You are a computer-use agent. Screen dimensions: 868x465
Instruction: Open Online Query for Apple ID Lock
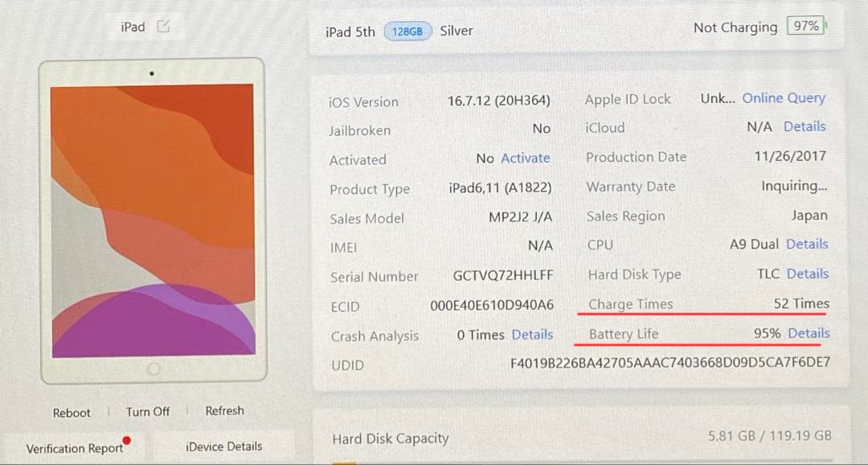coord(784,98)
